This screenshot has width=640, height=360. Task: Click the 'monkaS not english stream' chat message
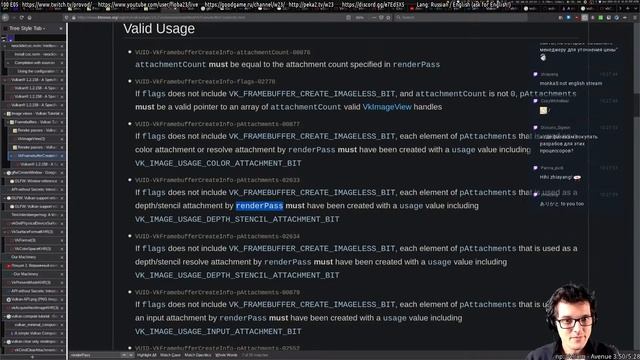pos(571,83)
